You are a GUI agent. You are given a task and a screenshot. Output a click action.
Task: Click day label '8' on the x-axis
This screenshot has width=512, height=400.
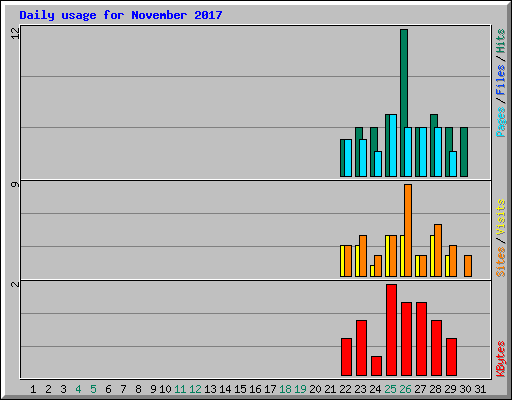pyautogui.click(x=138, y=389)
